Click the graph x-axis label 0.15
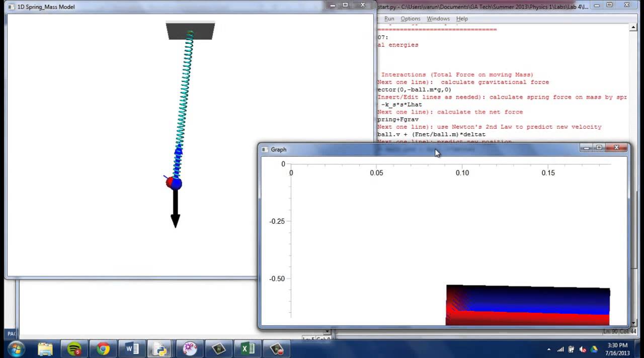This screenshot has width=644, height=358. [548, 172]
